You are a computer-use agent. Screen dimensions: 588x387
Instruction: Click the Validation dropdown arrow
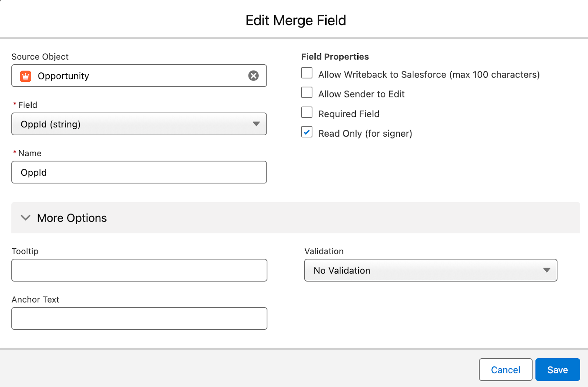[x=546, y=270]
